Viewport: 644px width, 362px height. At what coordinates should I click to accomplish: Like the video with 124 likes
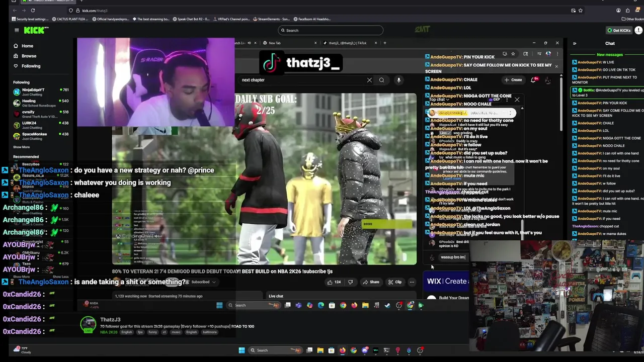click(x=334, y=282)
